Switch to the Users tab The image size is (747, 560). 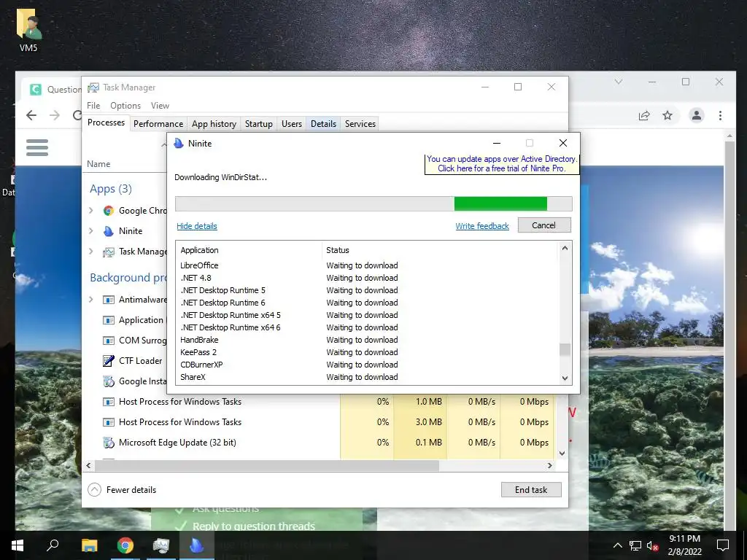(292, 124)
